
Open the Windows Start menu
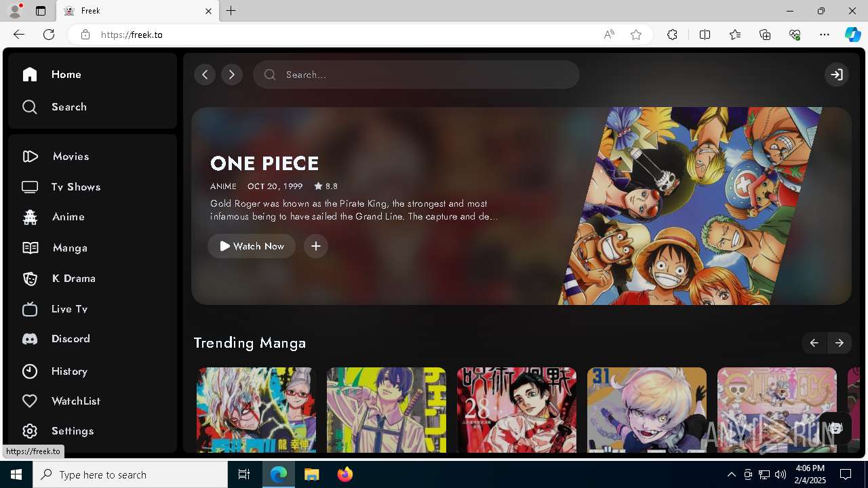click(x=16, y=474)
